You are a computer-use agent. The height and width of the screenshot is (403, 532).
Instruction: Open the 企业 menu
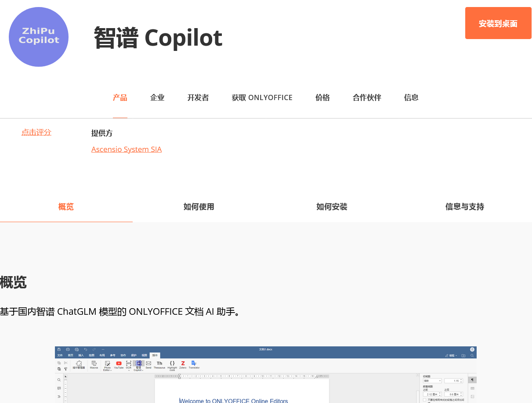point(157,97)
